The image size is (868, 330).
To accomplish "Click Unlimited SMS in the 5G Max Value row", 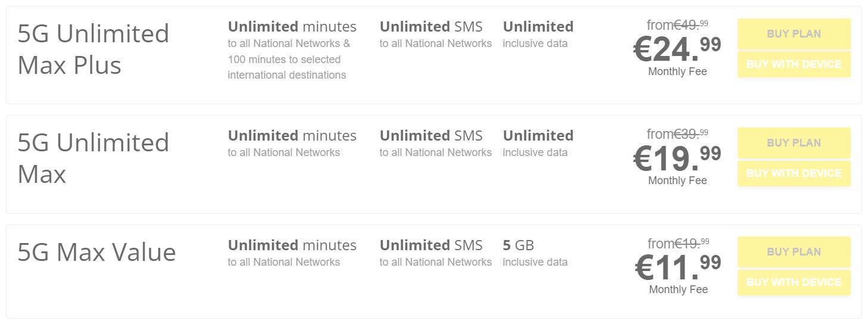I will [431, 245].
